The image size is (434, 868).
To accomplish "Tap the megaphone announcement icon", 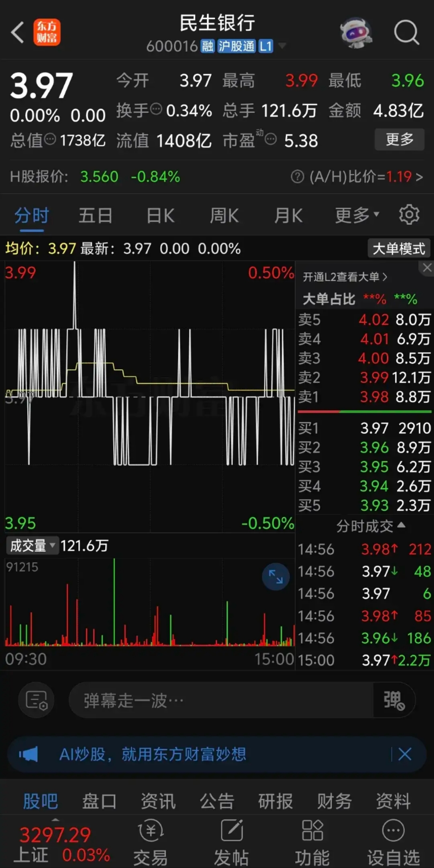I will 29,754.
